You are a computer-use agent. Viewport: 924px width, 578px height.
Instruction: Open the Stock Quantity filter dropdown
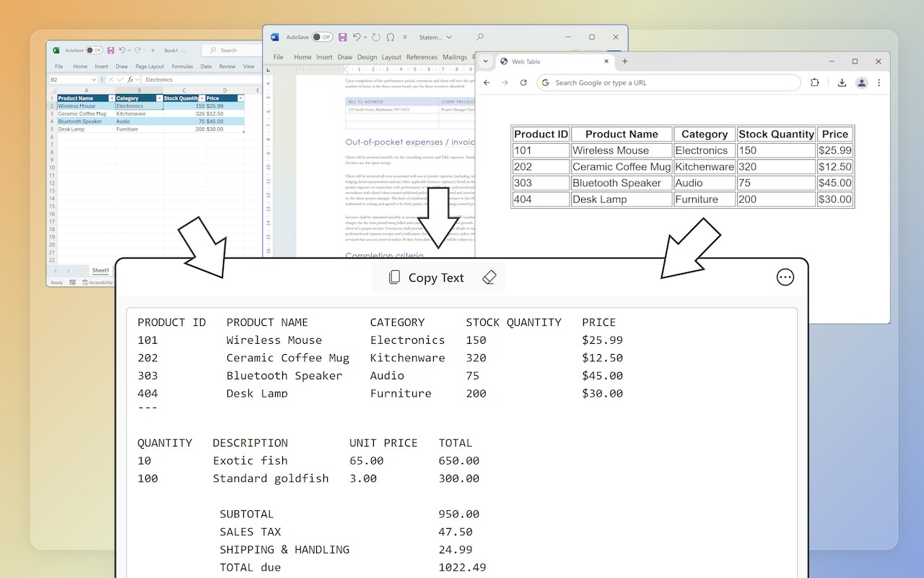coord(201,98)
